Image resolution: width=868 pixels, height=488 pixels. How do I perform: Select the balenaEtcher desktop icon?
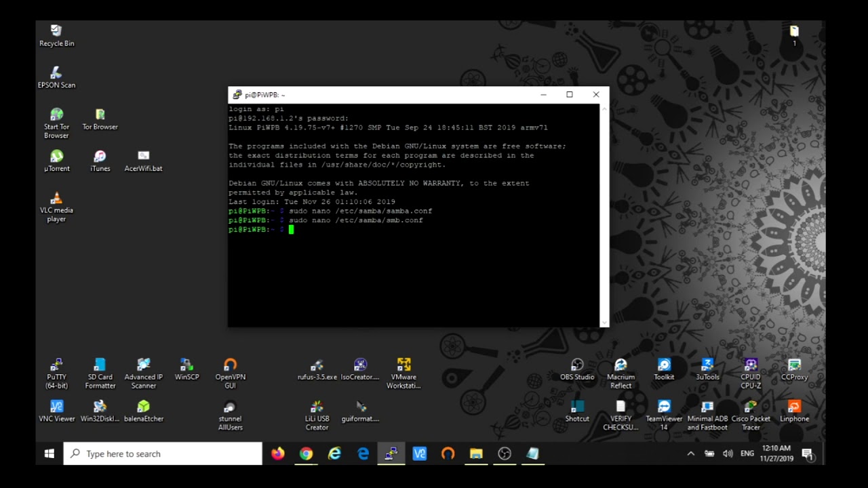[143, 411]
